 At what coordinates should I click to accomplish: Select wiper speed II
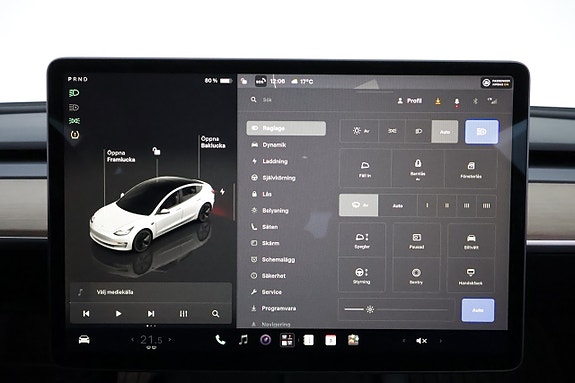pyautogui.click(x=447, y=205)
